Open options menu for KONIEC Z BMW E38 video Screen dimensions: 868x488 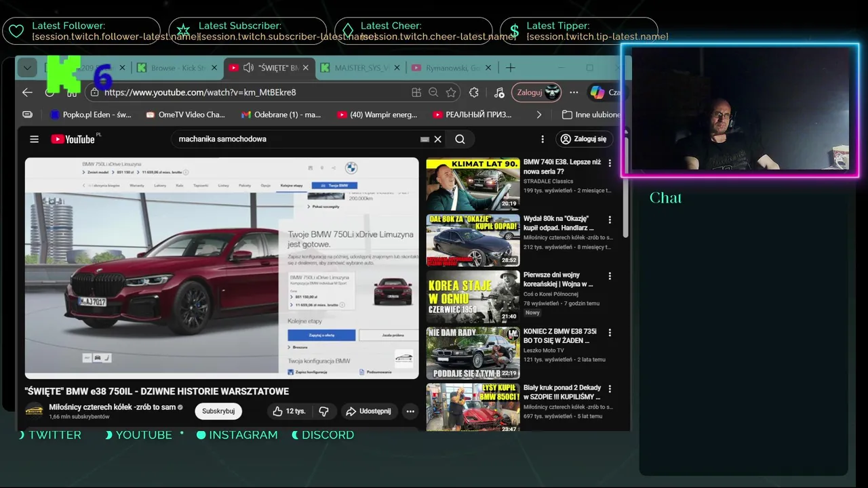[610, 332]
